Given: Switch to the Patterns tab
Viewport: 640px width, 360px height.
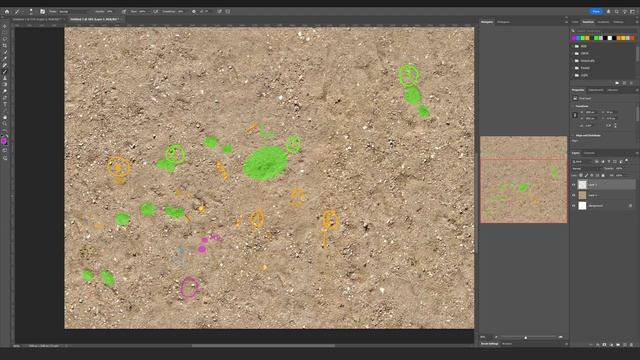Looking at the screenshot, I should (x=618, y=22).
